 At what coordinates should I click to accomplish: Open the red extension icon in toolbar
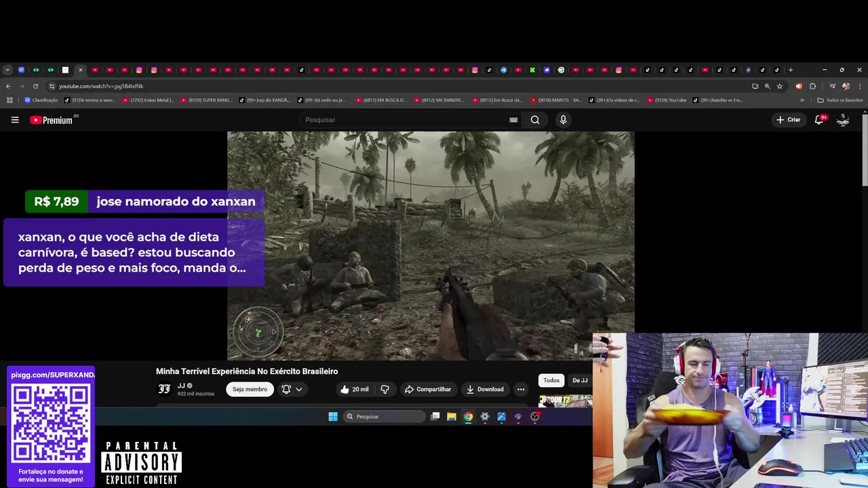(798, 86)
